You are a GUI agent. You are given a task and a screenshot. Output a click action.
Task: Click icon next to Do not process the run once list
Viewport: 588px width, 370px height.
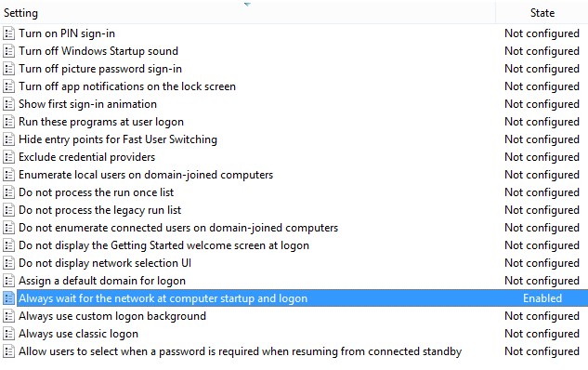pos(8,192)
